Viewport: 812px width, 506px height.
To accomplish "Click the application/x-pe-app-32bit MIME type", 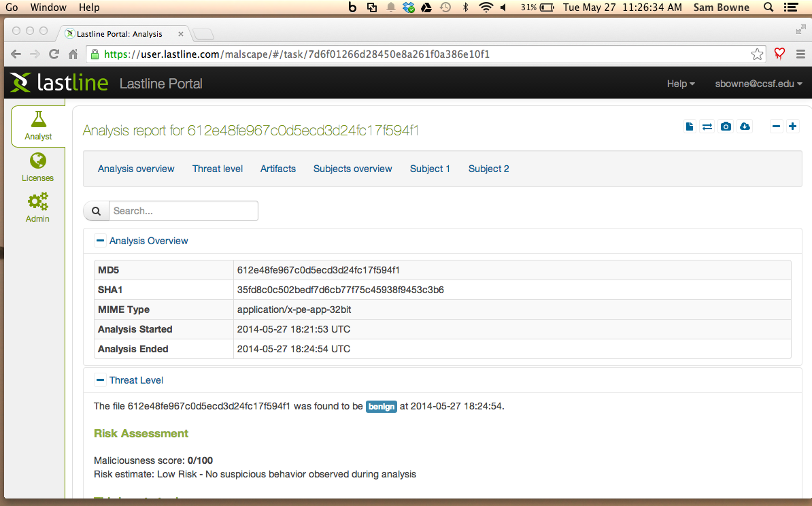I will point(294,309).
